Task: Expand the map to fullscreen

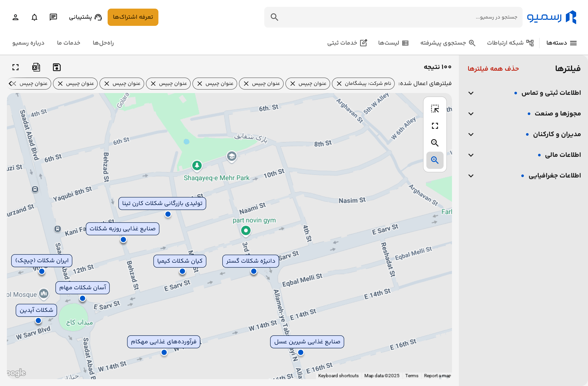Action: (x=435, y=126)
